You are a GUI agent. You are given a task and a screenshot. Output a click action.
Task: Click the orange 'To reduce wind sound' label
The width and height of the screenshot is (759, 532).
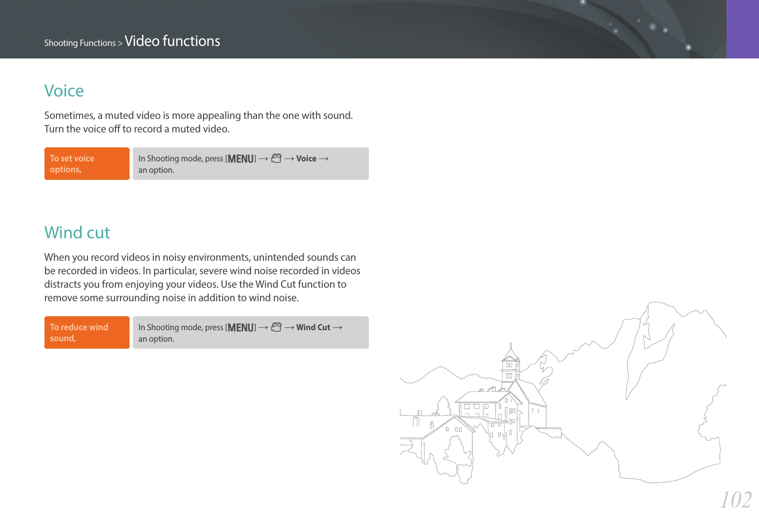click(87, 333)
